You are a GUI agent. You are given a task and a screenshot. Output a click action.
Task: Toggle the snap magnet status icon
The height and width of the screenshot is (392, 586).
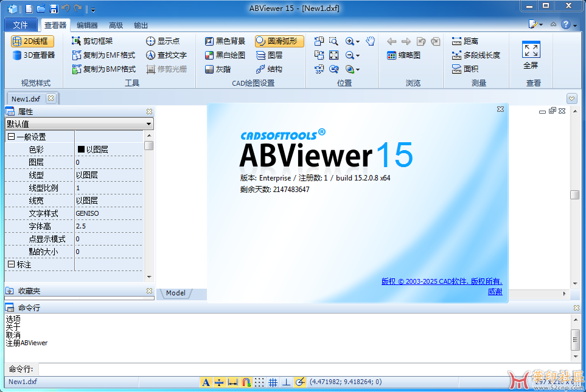tap(246, 382)
